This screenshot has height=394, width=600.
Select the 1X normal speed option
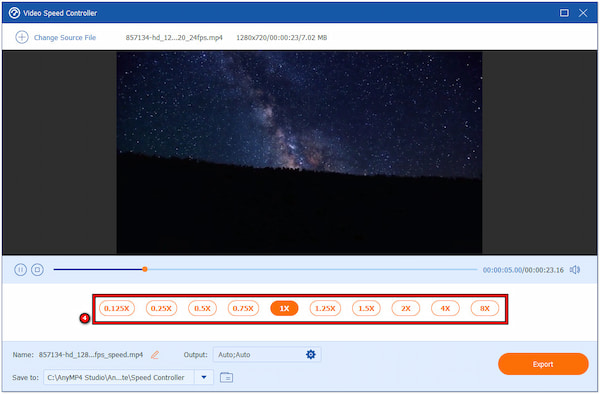284,308
